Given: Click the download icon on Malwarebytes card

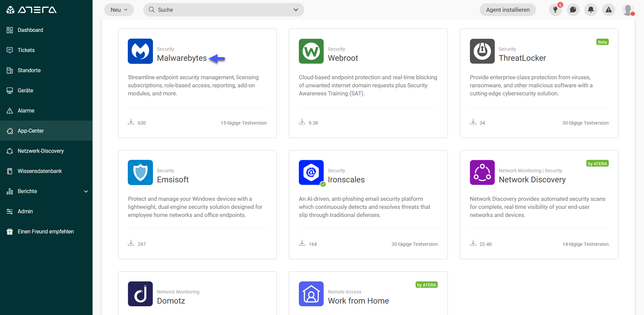Looking at the screenshot, I should pyautogui.click(x=131, y=122).
